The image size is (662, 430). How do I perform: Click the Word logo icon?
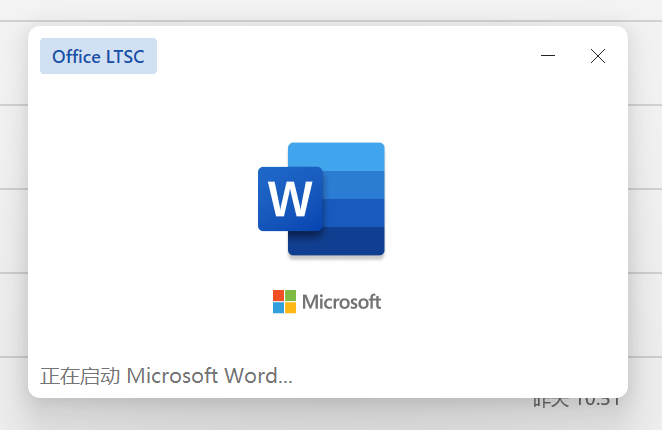click(x=321, y=199)
